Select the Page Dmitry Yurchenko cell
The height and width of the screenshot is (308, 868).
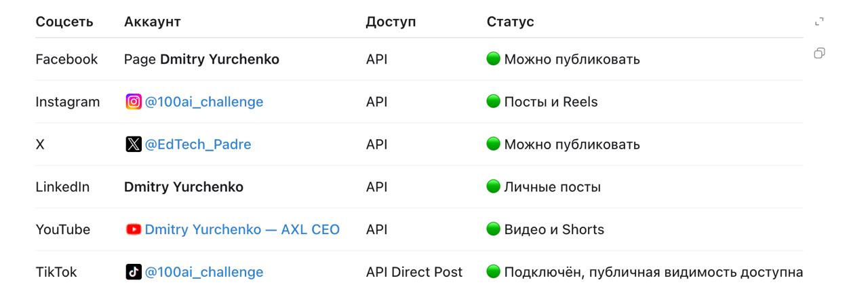[x=201, y=59]
